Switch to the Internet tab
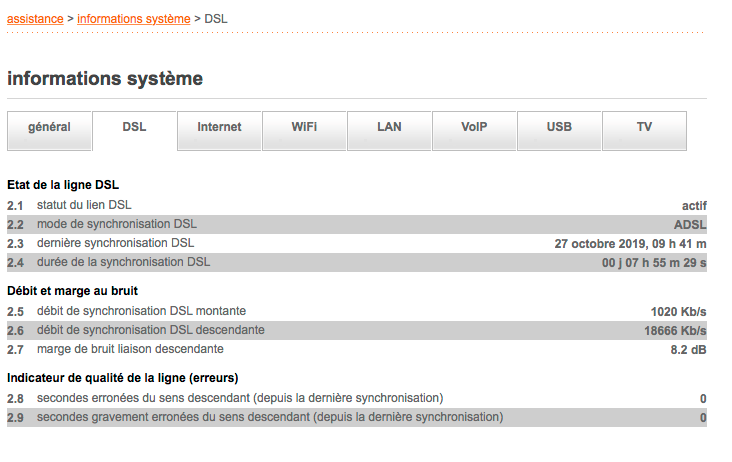The image size is (732, 462). 219,128
